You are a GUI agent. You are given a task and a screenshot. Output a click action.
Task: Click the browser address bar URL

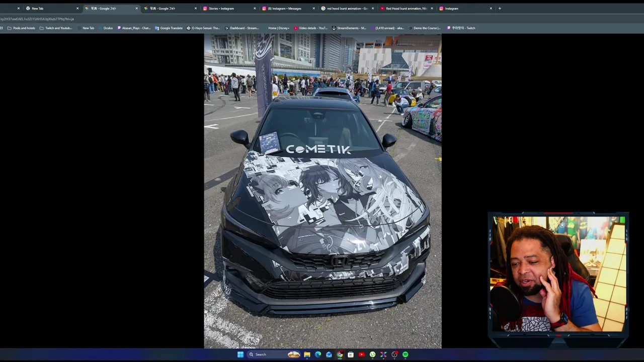point(37,19)
